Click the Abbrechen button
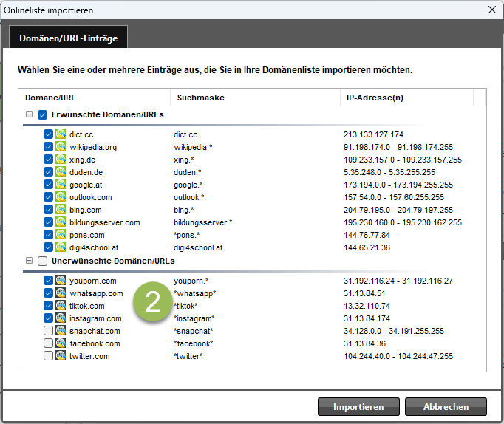Image resolution: width=504 pixels, height=424 pixels. tap(446, 407)
